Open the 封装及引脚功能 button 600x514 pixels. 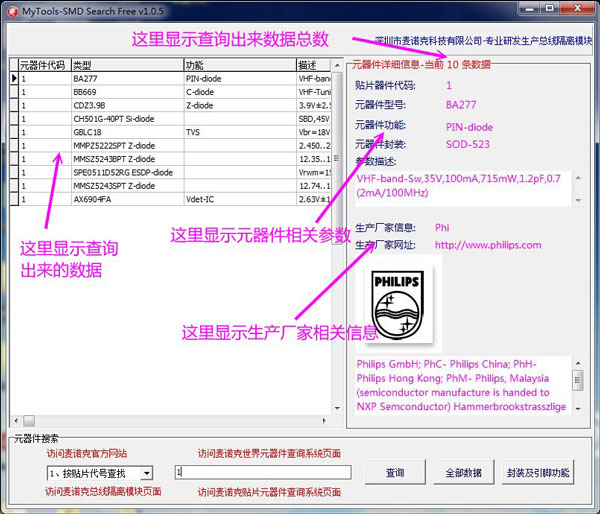click(538, 473)
